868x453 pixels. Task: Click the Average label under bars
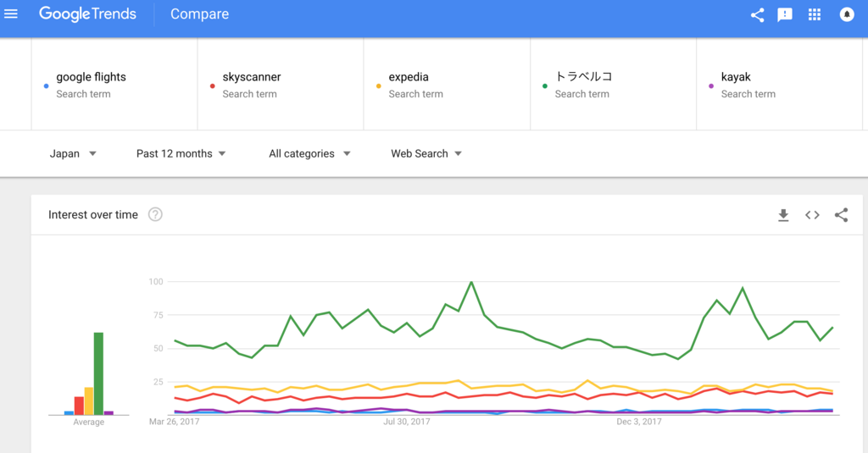[x=88, y=422]
